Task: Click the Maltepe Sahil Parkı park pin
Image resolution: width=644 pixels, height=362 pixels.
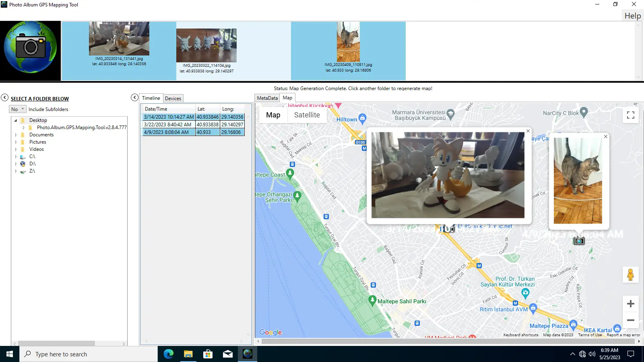Action: (372, 300)
